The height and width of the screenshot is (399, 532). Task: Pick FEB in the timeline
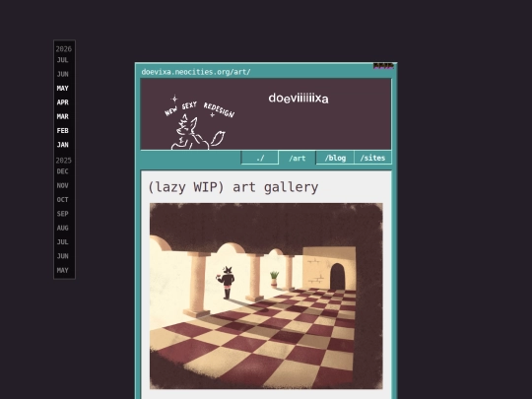[63, 131]
